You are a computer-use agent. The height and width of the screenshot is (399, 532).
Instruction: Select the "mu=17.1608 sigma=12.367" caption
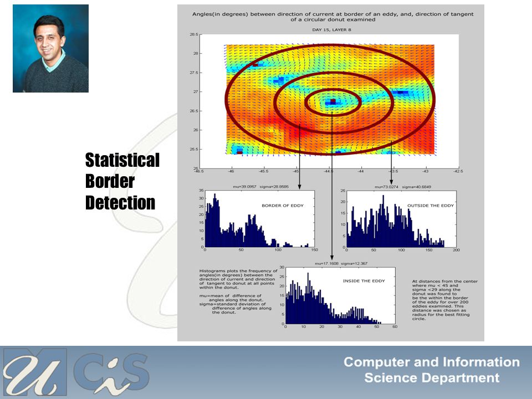point(341,263)
